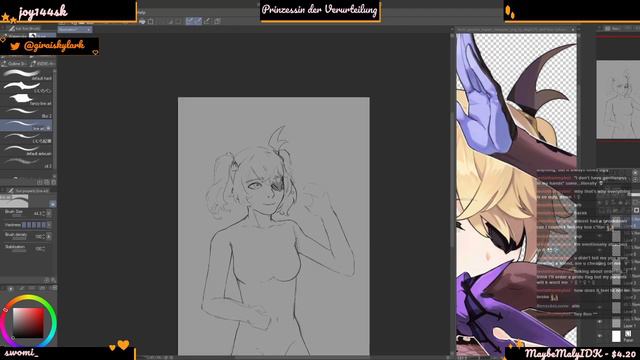
Task: Select brush between line art and default delicate
Action: pos(27,138)
